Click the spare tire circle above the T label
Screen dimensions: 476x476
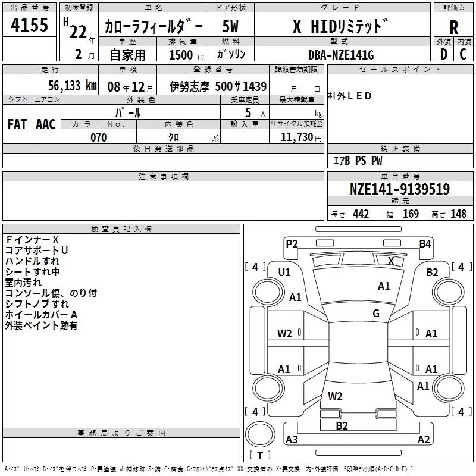click(260, 434)
